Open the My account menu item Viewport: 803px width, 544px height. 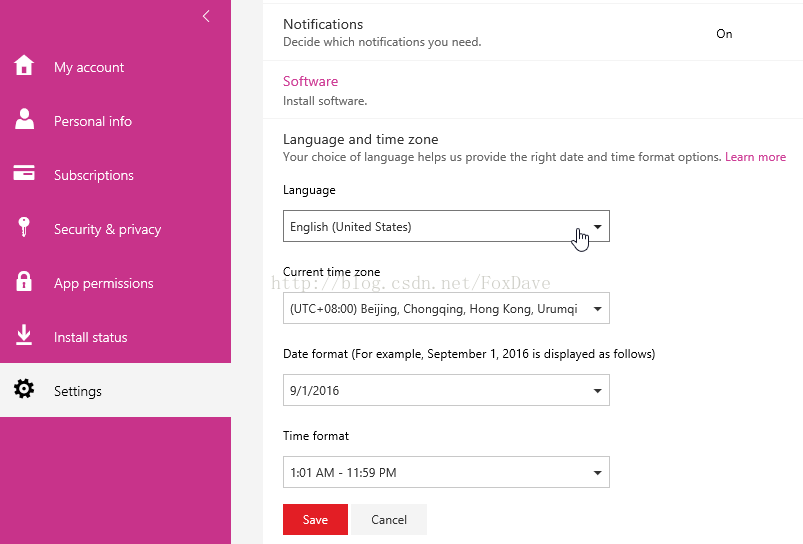[115, 67]
